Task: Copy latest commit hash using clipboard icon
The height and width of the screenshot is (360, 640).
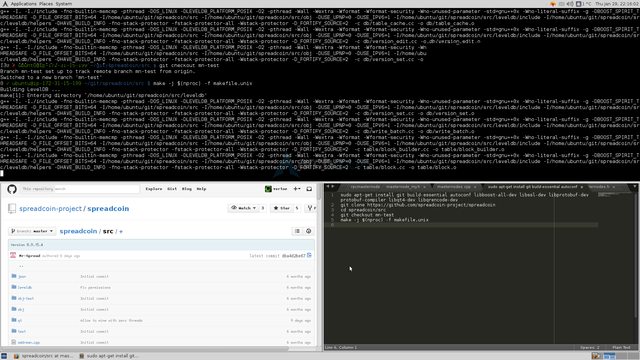Action: pyautogui.click(x=309, y=256)
